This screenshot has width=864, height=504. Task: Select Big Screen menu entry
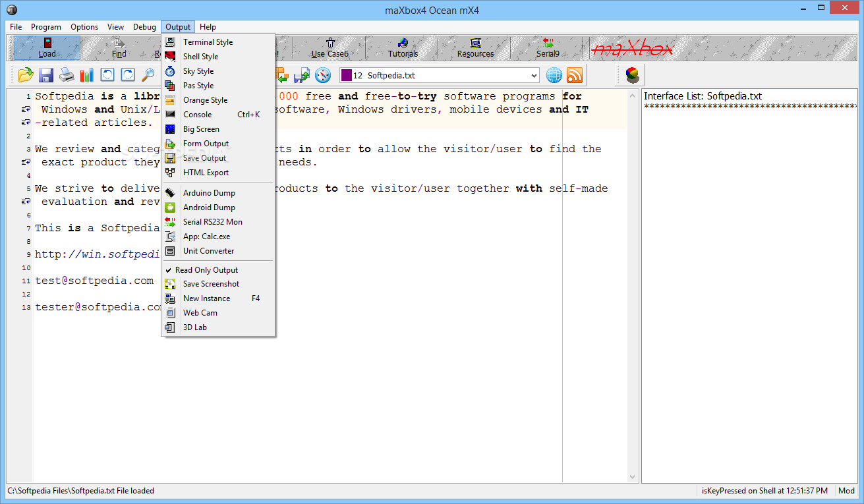219,129
